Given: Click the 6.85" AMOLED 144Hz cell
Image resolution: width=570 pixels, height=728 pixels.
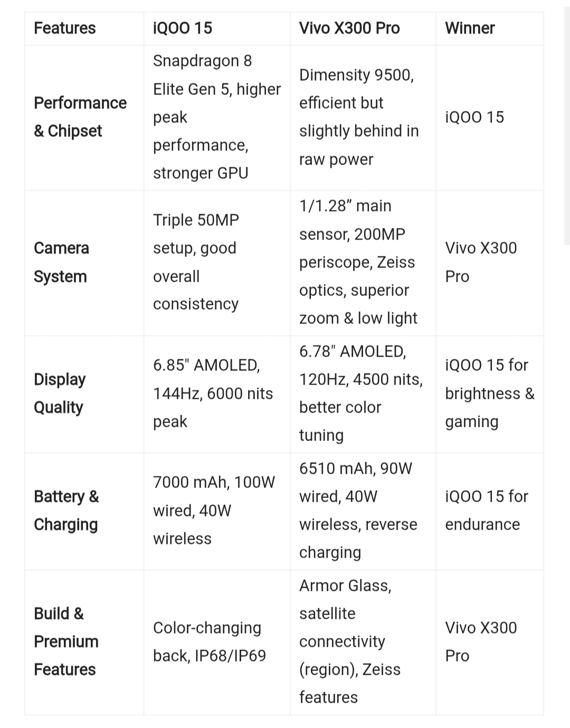Looking at the screenshot, I should coord(213,393).
